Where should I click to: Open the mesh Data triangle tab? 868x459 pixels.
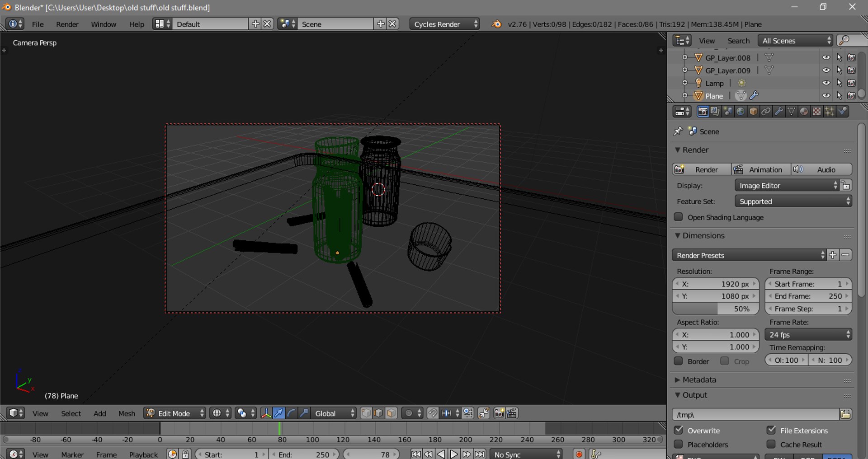pos(791,111)
